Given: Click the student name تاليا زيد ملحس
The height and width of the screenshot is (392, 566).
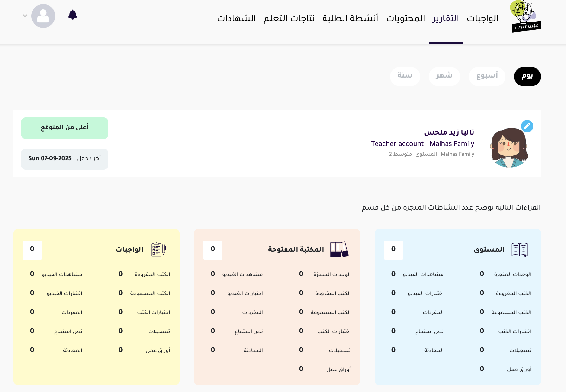Looking at the screenshot, I should tap(449, 132).
